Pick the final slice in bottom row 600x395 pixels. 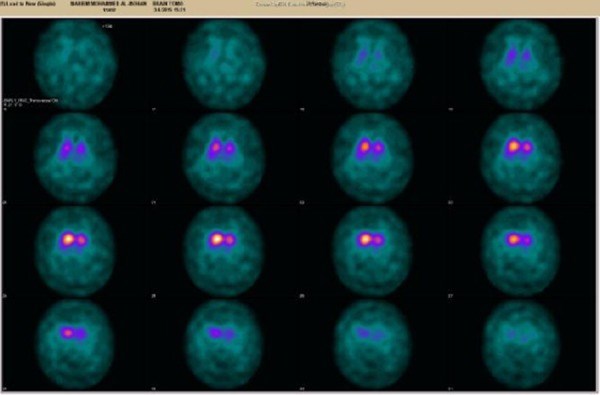point(521,344)
